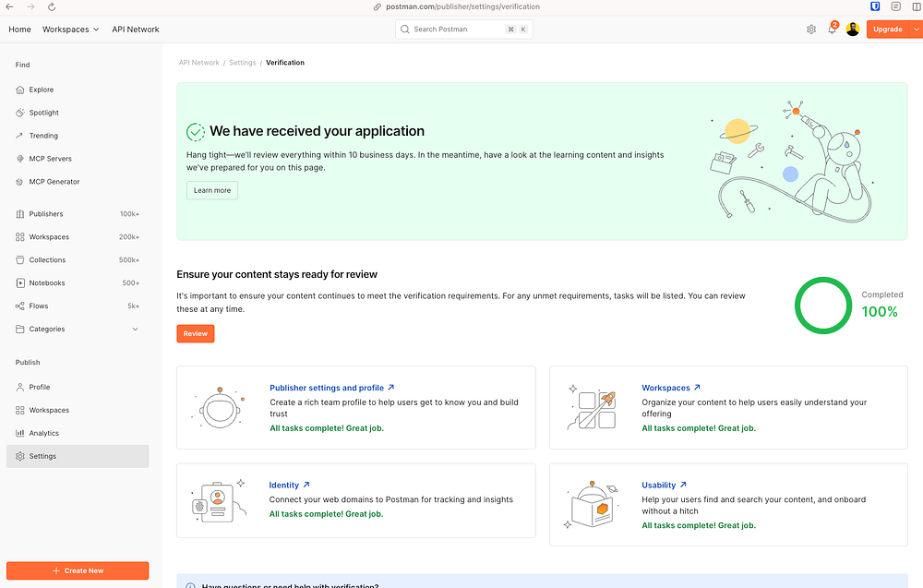The height and width of the screenshot is (588, 923).
Task: Click the rocket grid illustration in Workspaces card
Action: click(592, 407)
